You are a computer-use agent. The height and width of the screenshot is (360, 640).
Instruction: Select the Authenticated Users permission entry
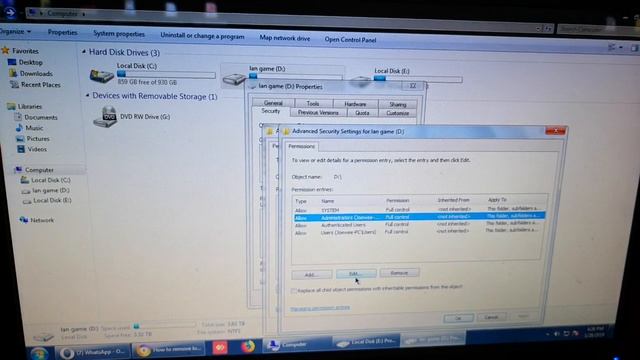pyautogui.click(x=419, y=224)
